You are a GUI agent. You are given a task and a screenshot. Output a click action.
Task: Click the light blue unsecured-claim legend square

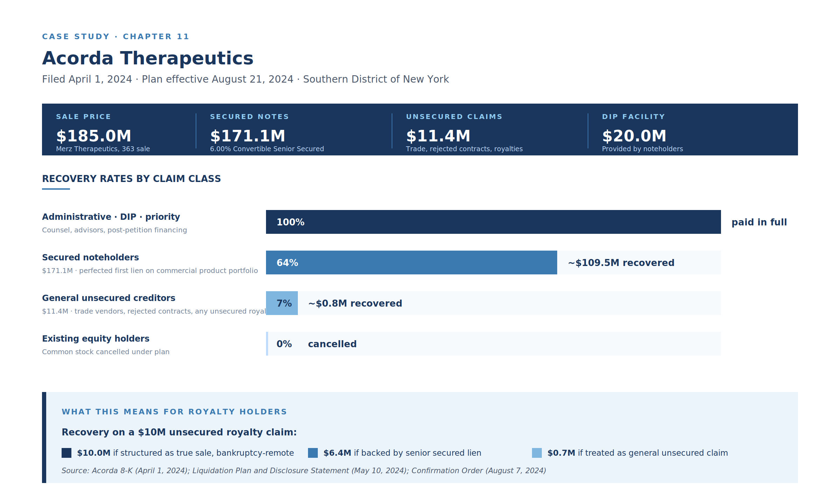coord(537,453)
